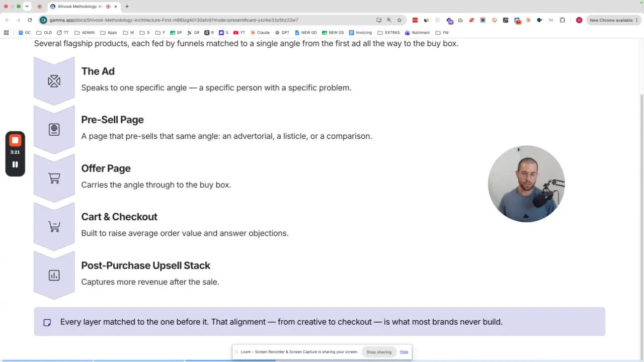Open the EXTRAS bookmarks folder
Image resolution: width=644 pixels, height=362 pixels.
[389, 33]
